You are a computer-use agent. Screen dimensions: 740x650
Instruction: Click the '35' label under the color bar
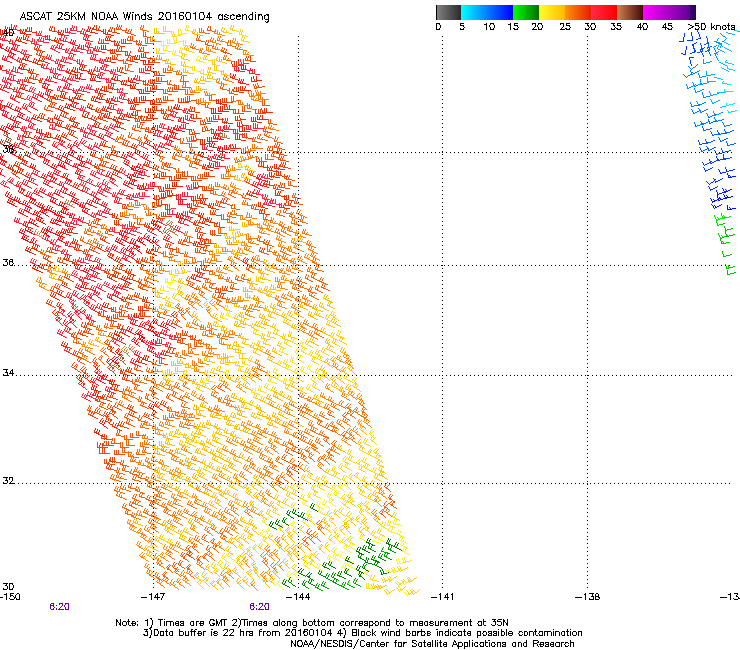point(616,26)
